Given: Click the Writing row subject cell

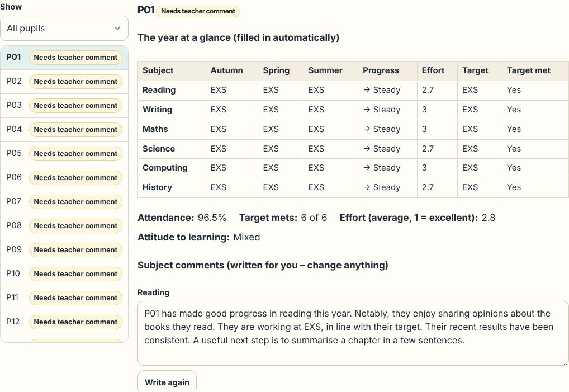Looking at the screenshot, I should 172,110.
